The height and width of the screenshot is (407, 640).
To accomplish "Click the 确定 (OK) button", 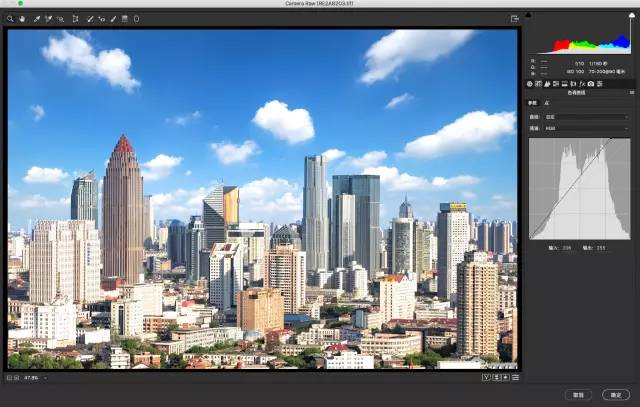I will point(615,394).
